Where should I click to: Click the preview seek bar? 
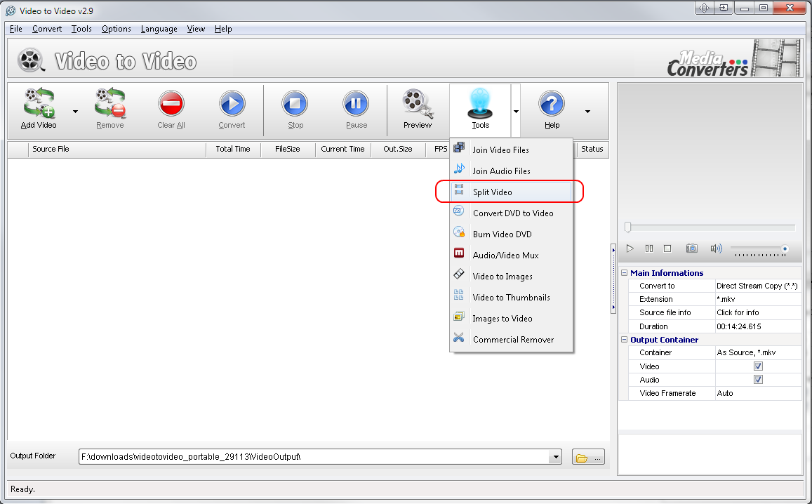[710, 227]
